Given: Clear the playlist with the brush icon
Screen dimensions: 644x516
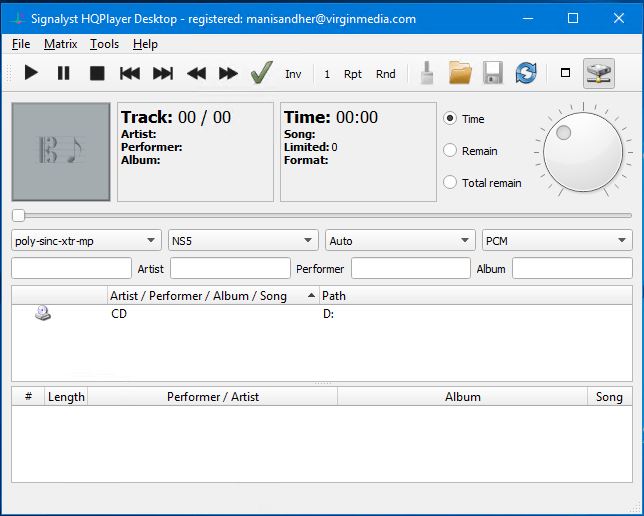Looking at the screenshot, I should click(427, 73).
